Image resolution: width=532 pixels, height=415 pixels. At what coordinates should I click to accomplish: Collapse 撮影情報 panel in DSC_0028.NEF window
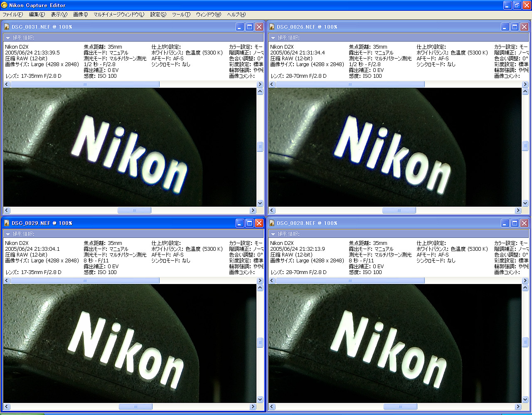273,234
